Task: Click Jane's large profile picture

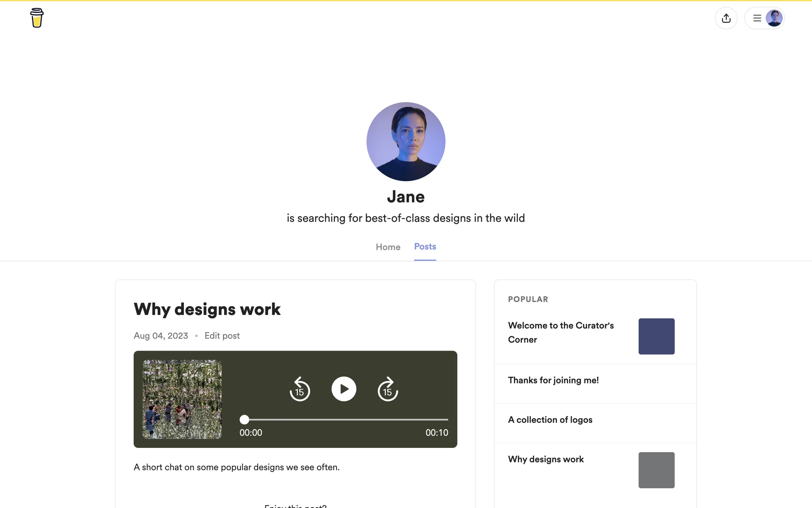Action: [x=406, y=141]
